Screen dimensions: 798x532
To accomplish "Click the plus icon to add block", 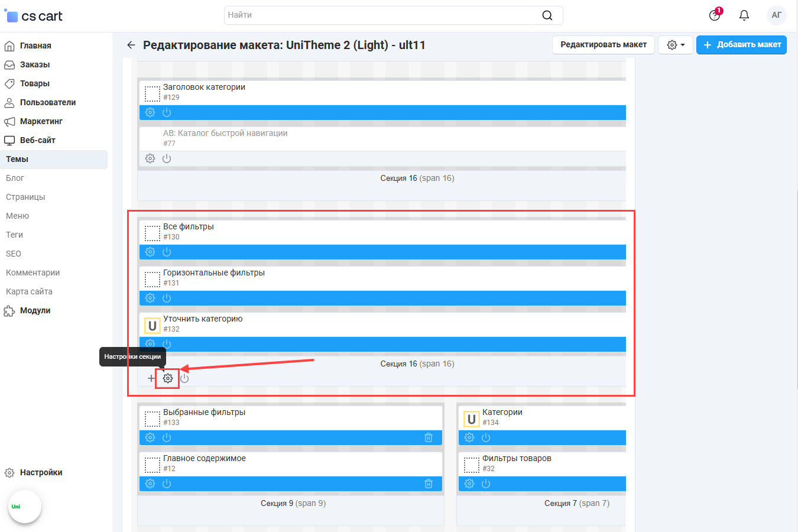I will pyautogui.click(x=151, y=378).
